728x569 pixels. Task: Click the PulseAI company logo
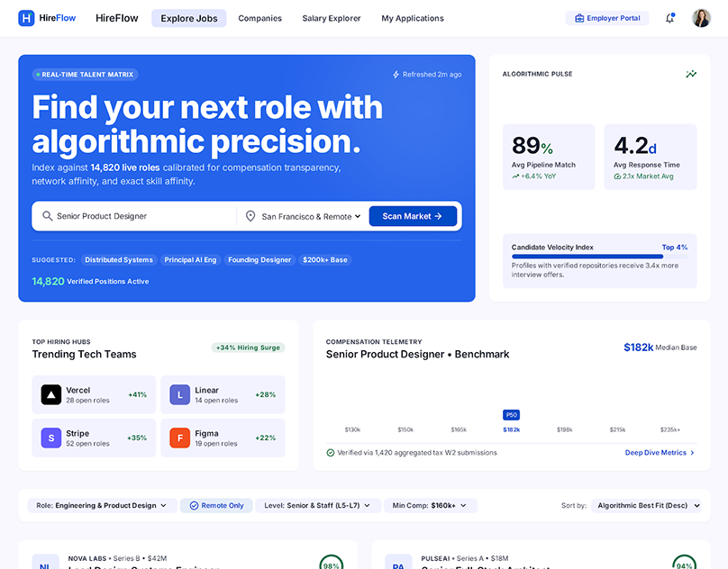tap(398, 562)
